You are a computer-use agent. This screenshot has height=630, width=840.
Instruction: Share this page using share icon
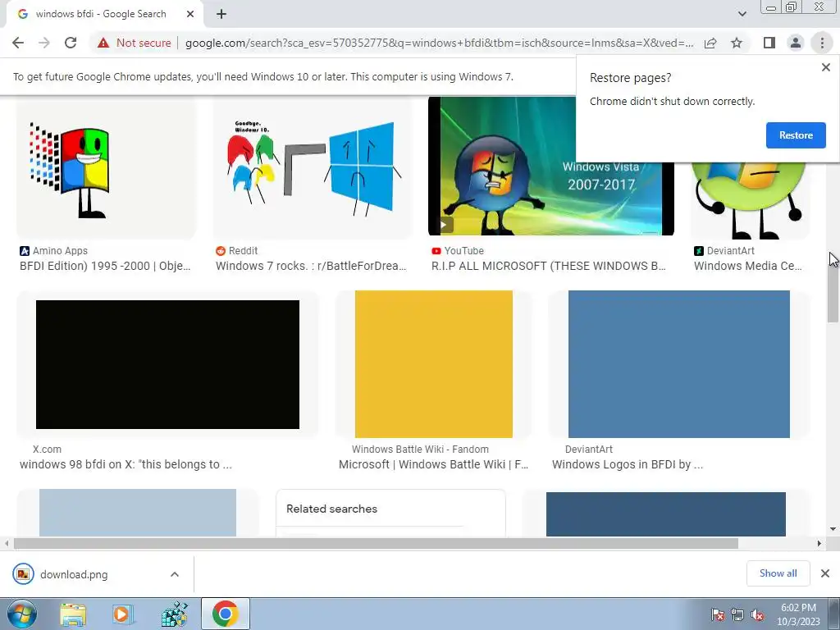tap(710, 43)
